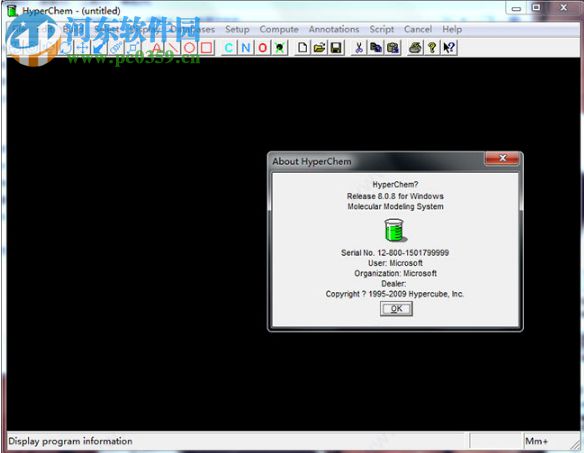
Task: Click the 'HyperChem - (untitled)' window title
Action: [x=71, y=10]
